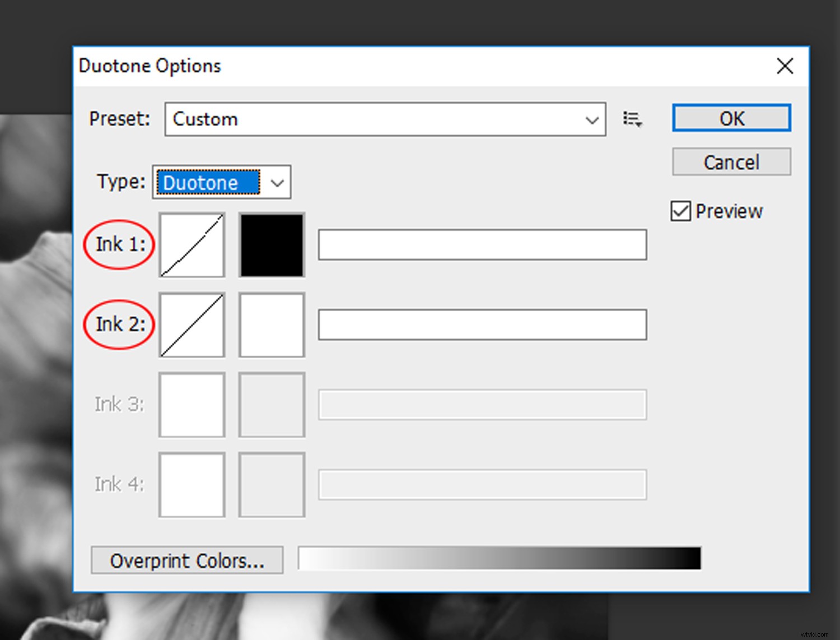840x640 pixels.
Task: Open the Type dropdown showing Duotone
Action: (277, 182)
